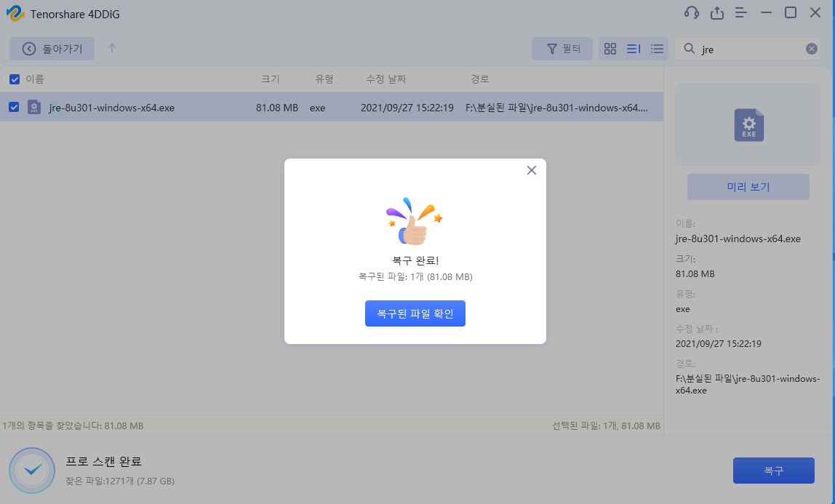The image size is (835, 504).
Task: Click the 복구 완료! heading in the dialog
Action: [x=415, y=261]
